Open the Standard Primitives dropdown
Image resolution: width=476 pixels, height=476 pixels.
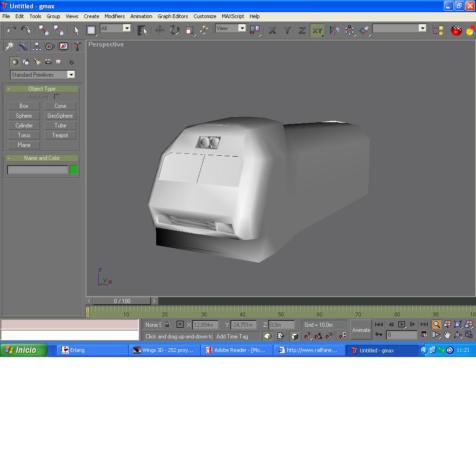71,75
